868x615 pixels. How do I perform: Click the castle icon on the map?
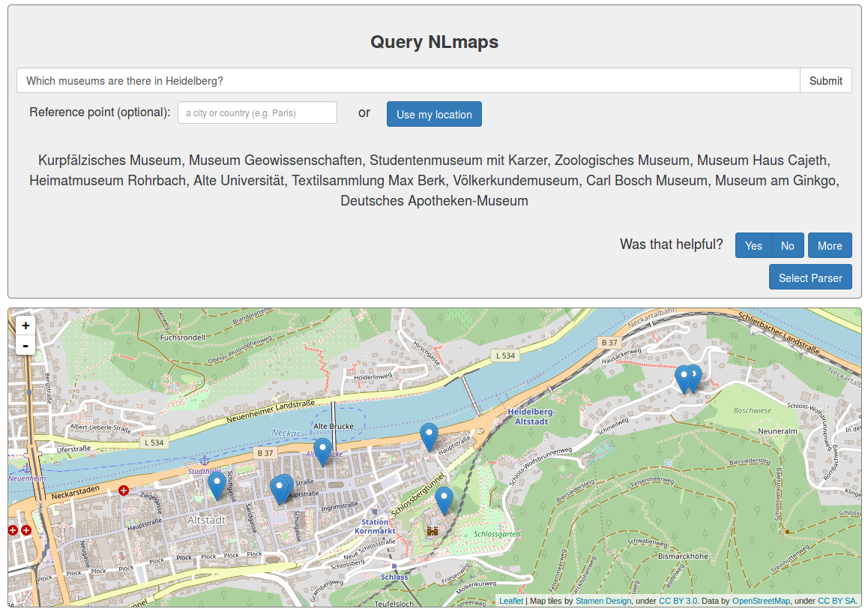[x=432, y=531]
